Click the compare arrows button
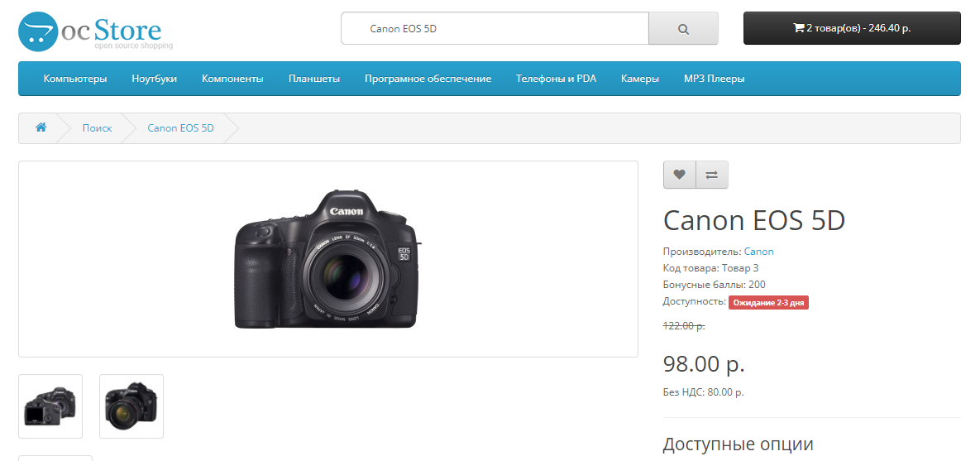This screenshot has width=980, height=461. coord(711,175)
